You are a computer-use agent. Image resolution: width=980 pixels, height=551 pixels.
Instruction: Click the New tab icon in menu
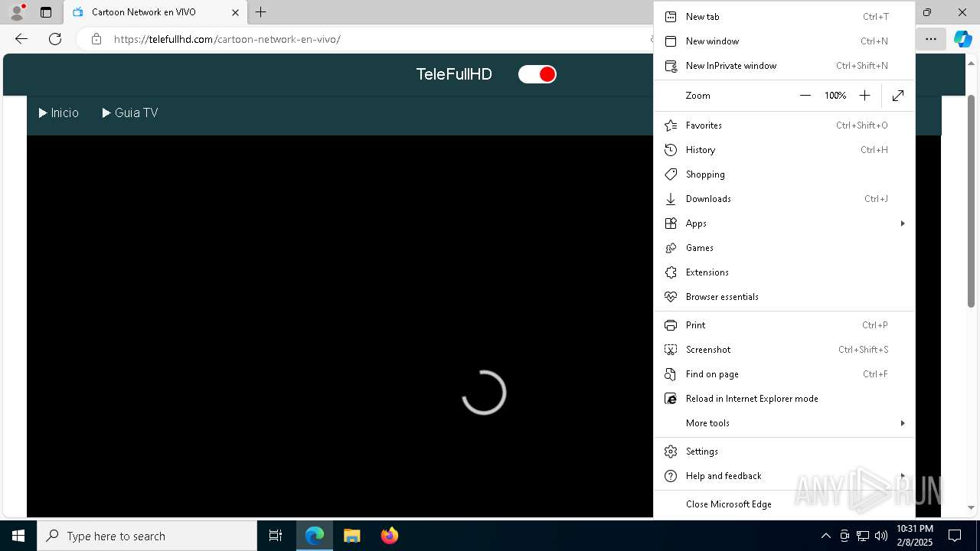(671, 17)
